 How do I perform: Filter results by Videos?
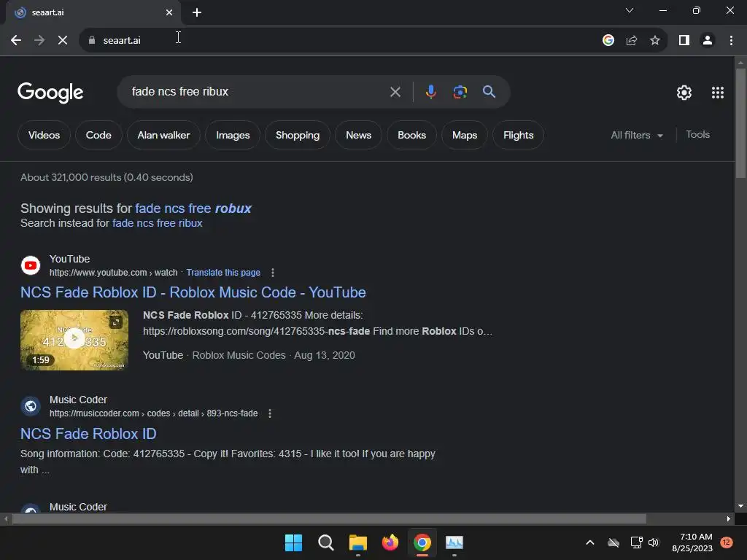coord(44,135)
